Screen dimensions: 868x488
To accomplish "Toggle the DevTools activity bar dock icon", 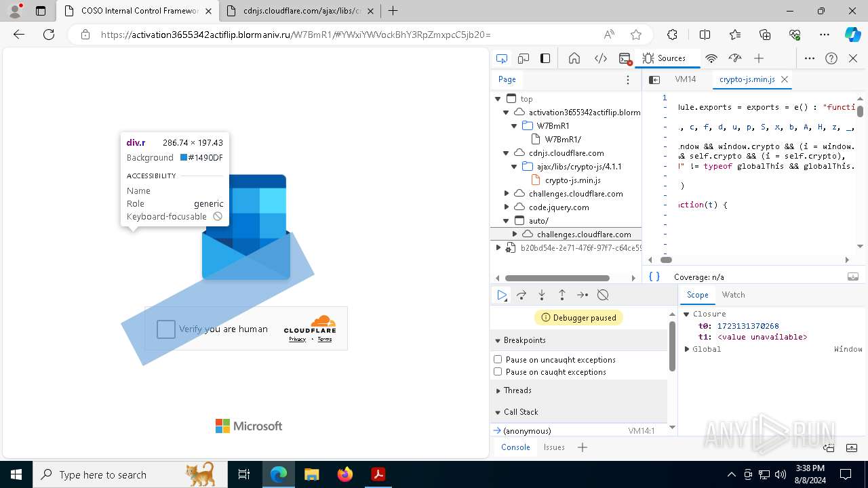I will (x=545, y=58).
